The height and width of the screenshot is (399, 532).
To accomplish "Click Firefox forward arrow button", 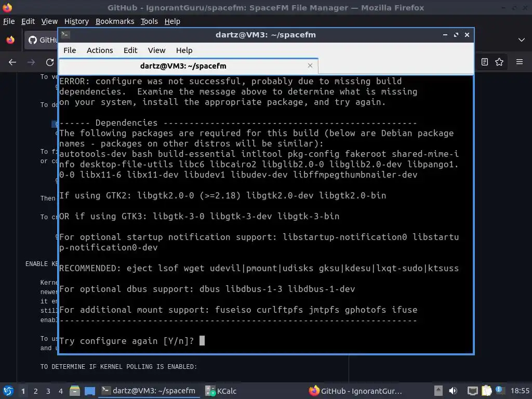I will (x=31, y=62).
